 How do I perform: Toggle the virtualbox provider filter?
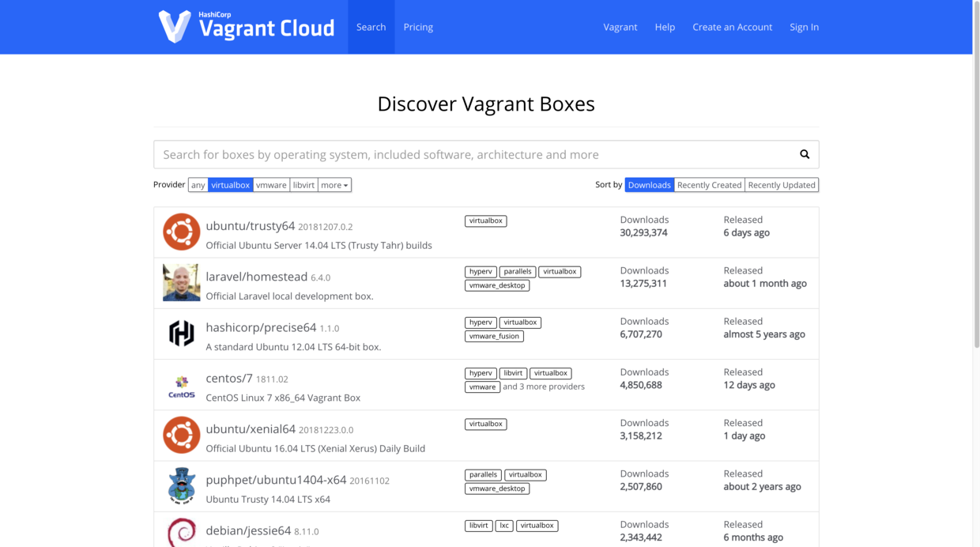(230, 185)
